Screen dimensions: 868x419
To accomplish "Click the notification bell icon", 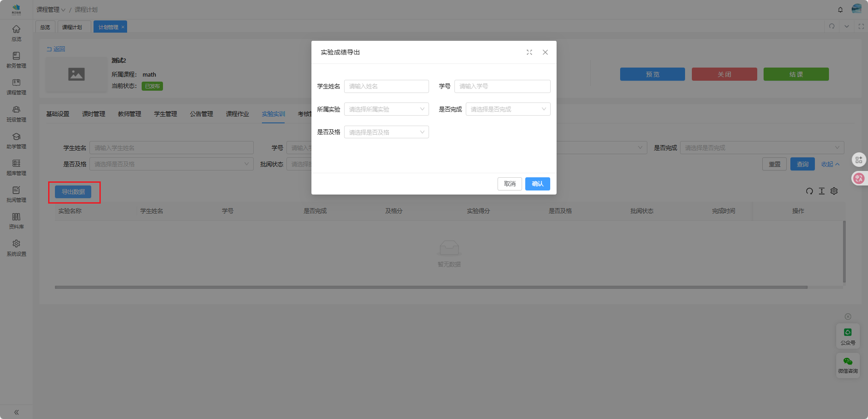I will [x=840, y=10].
